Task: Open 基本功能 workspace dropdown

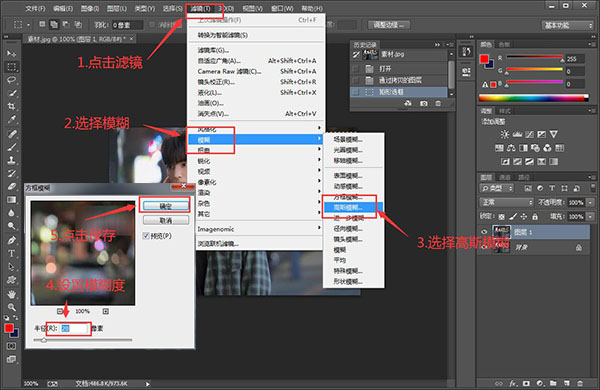Action: point(567,25)
